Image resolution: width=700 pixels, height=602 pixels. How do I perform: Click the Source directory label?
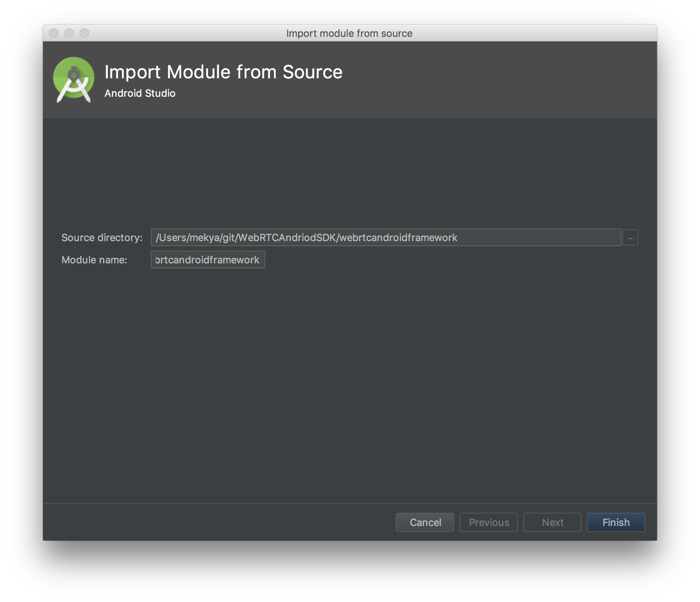(102, 237)
